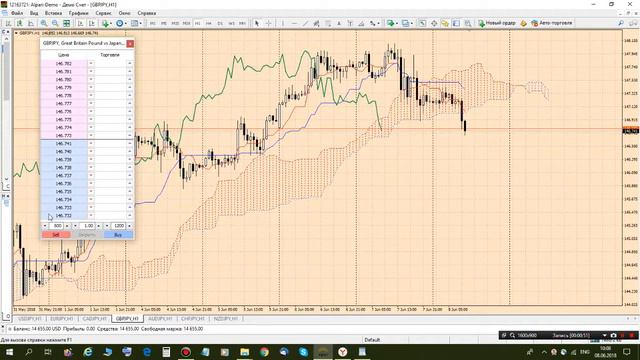Click Buy in depth of market

(x=118, y=235)
